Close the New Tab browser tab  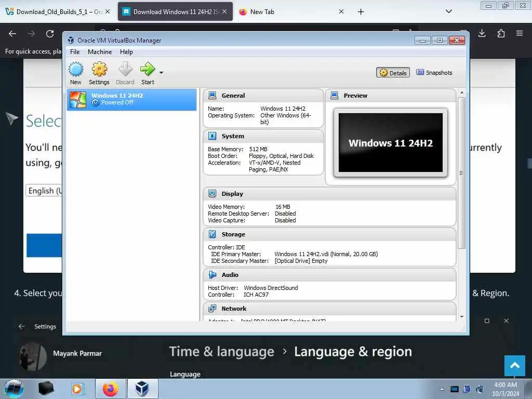click(x=341, y=11)
